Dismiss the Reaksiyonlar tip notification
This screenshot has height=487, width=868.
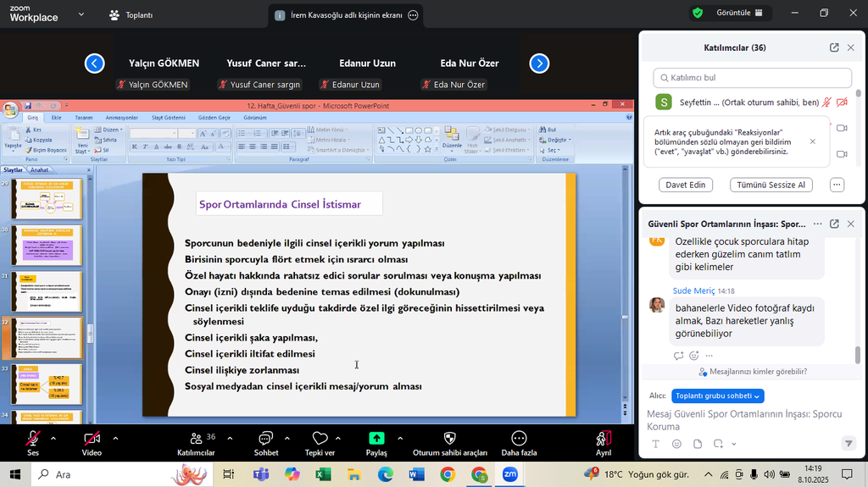pos(813,141)
